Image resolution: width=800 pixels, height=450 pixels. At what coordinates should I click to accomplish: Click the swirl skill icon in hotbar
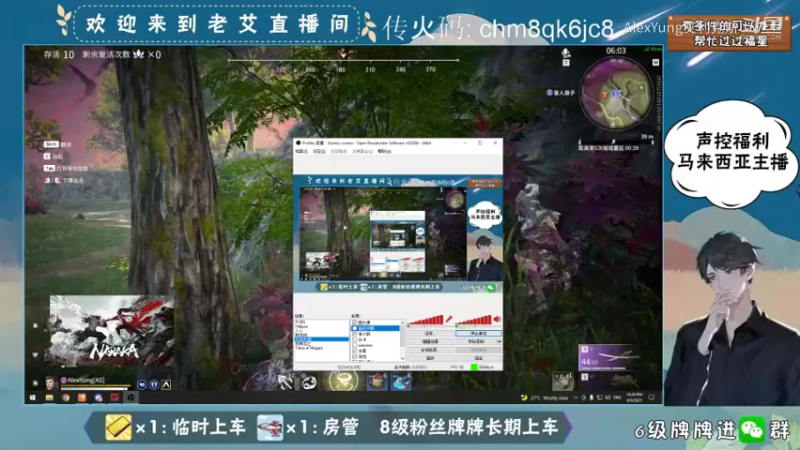308,382
